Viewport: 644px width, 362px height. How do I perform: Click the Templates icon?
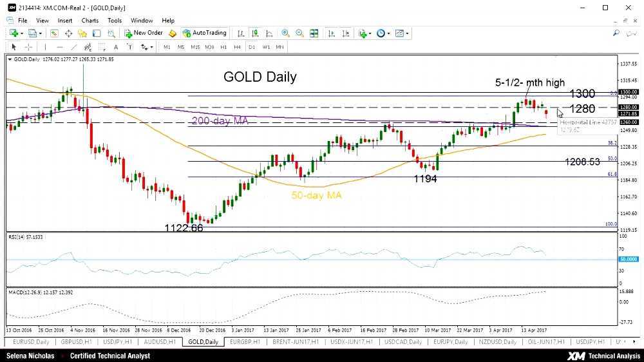coord(400,33)
